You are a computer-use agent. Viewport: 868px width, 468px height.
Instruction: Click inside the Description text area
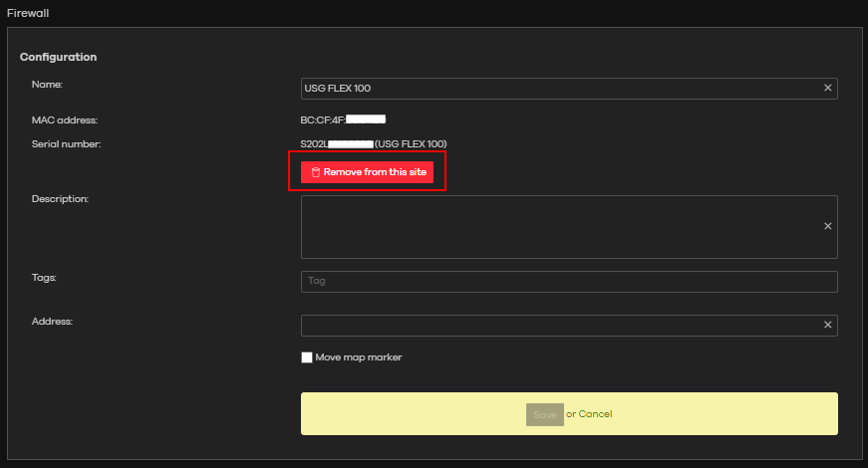(x=558, y=226)
